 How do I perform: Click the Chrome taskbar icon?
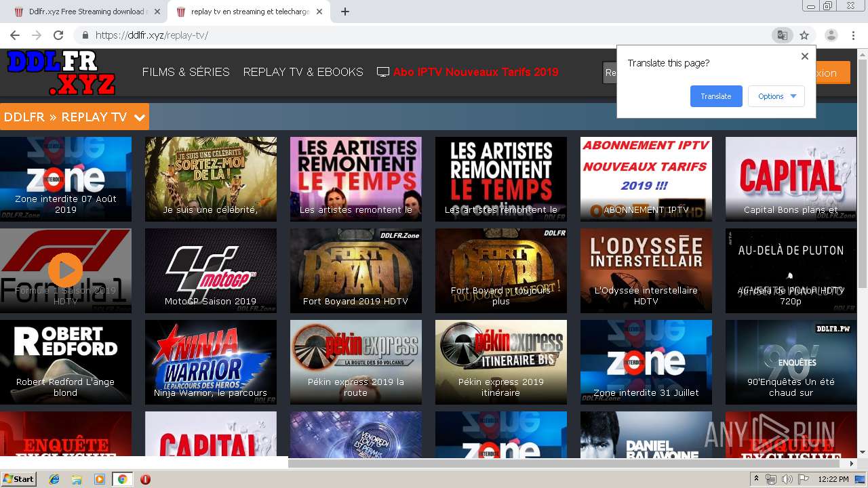tap(122, 479)
